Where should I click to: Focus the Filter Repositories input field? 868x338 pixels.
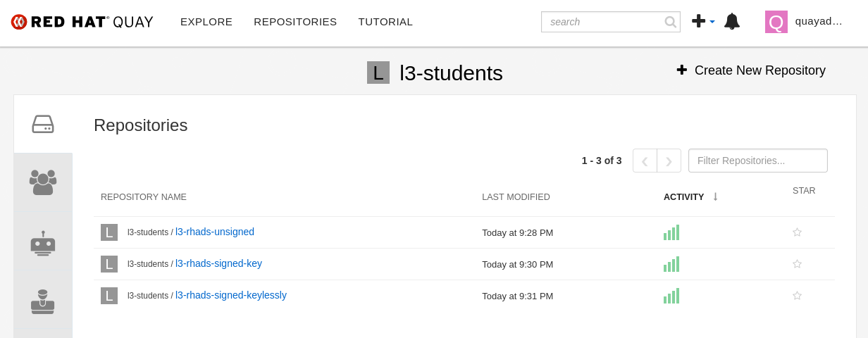tap(757, 161)
